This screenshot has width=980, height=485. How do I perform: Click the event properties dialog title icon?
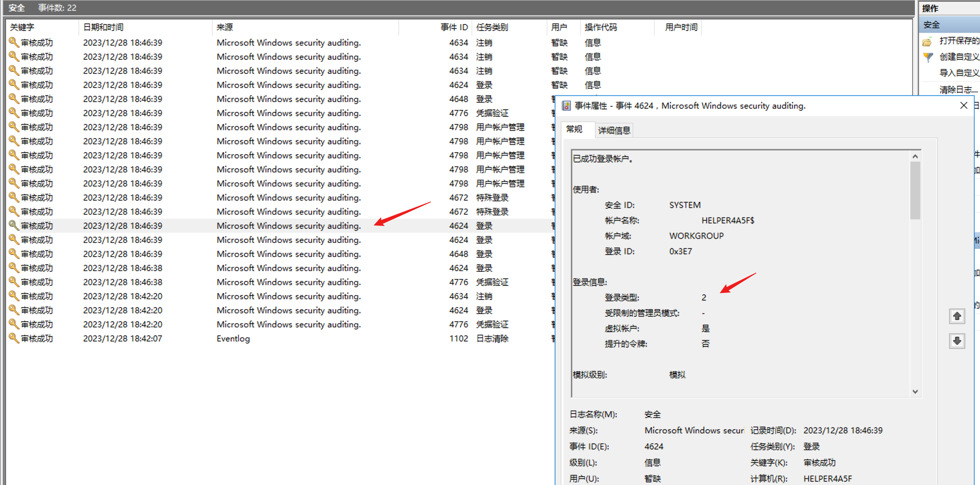click(x=566, y=106)
